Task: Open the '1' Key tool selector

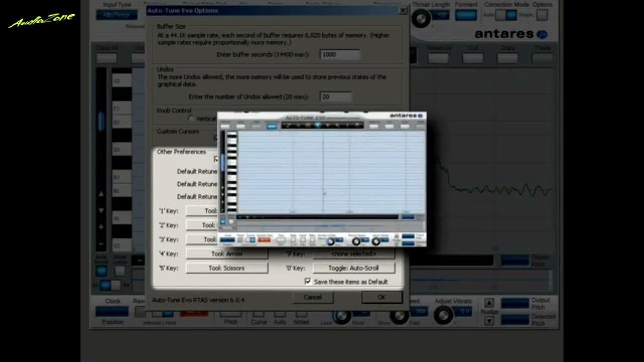Action: 202,211
